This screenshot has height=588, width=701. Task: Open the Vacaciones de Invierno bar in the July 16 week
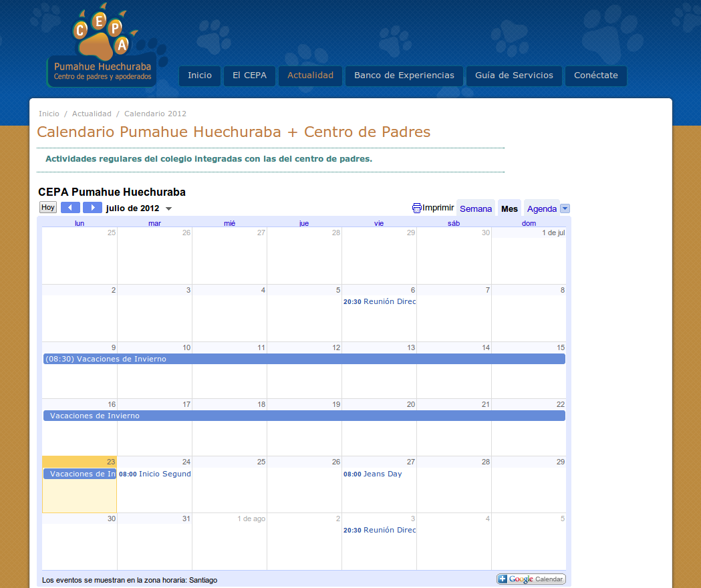pyautogui.click(x=304, y=416)
